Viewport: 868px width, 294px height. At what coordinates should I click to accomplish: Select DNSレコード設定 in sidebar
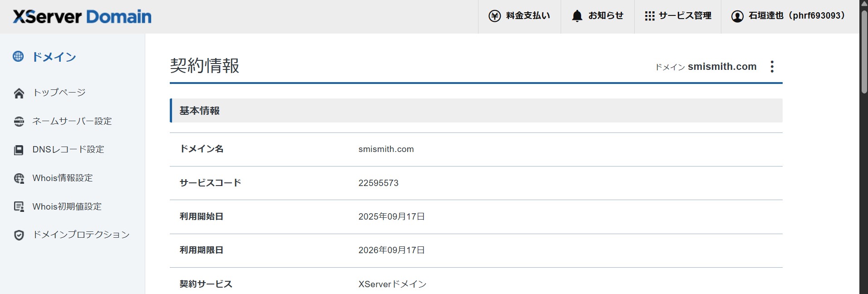pyautogui.click(x=68, y=149)
